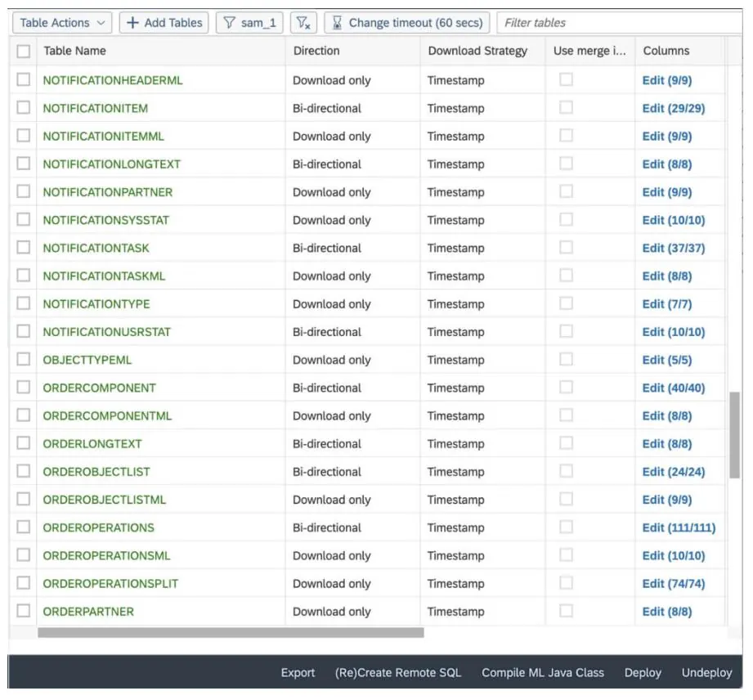Open the NOTIFICATIONTASKML table link
The width and height of the screenshot is (753, 700).
(104, 276)
